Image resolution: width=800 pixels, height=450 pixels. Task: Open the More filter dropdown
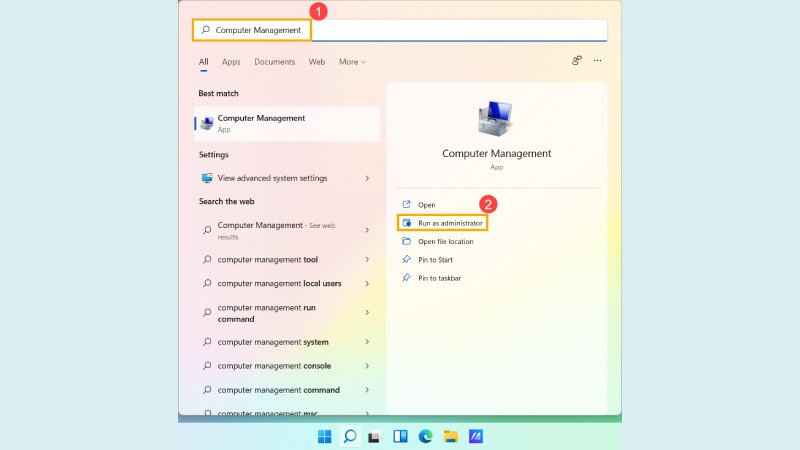click(x=352, y=62)
